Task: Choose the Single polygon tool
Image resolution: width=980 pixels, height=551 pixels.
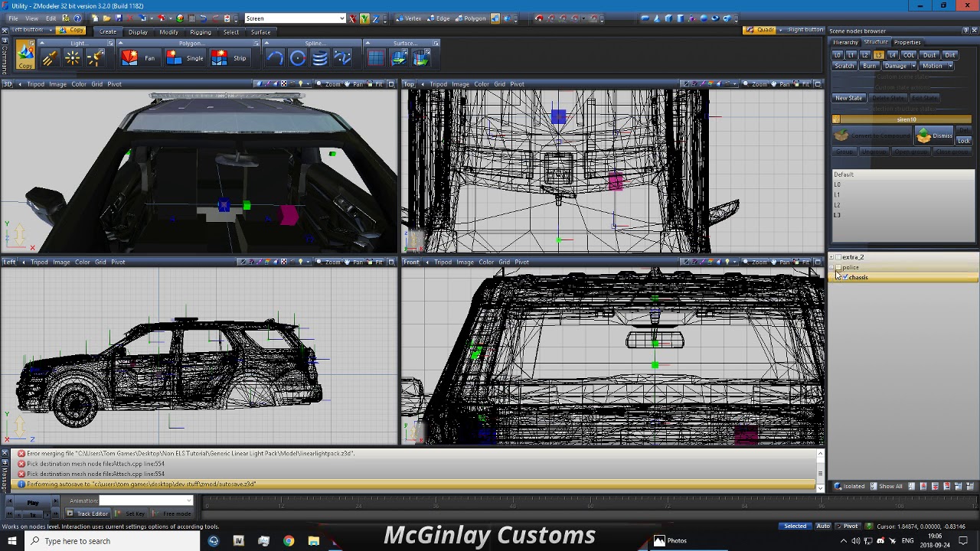Action: (185, 58)
